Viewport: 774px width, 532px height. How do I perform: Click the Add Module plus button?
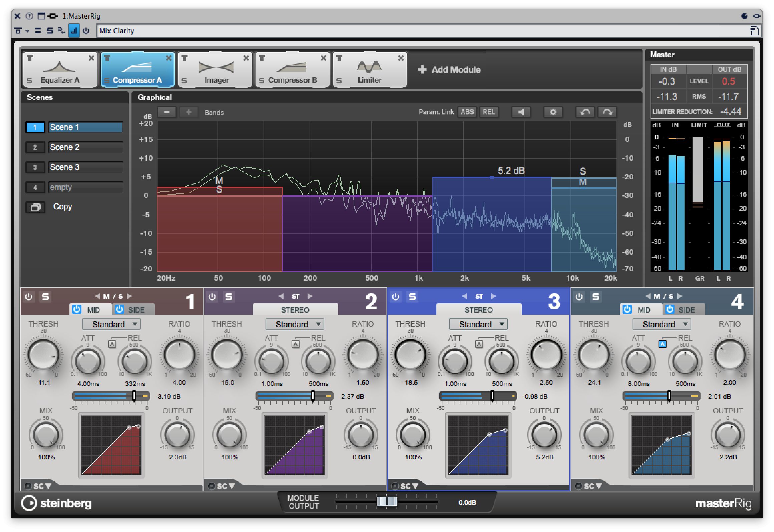[422, 69]
